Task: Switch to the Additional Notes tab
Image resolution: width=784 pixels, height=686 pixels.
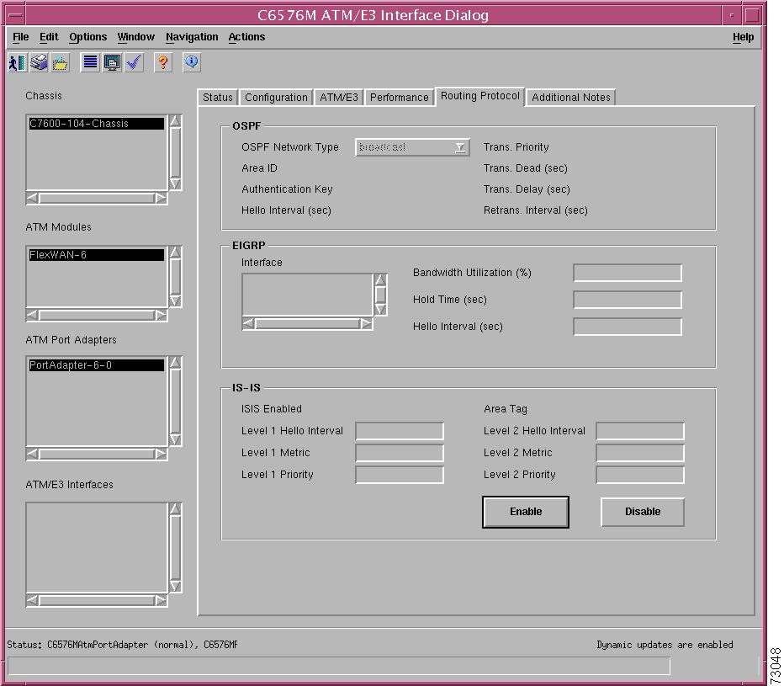Action: point(571,97)
